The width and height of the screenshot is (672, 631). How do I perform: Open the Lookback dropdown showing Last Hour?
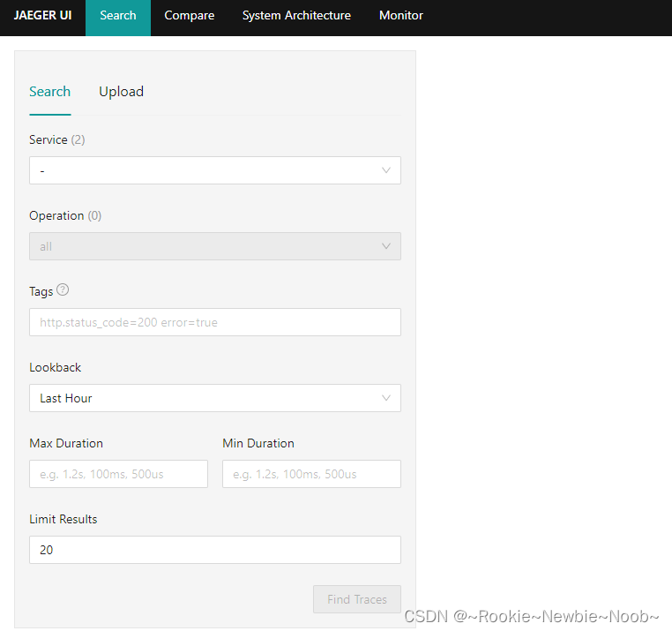(214, 398)
